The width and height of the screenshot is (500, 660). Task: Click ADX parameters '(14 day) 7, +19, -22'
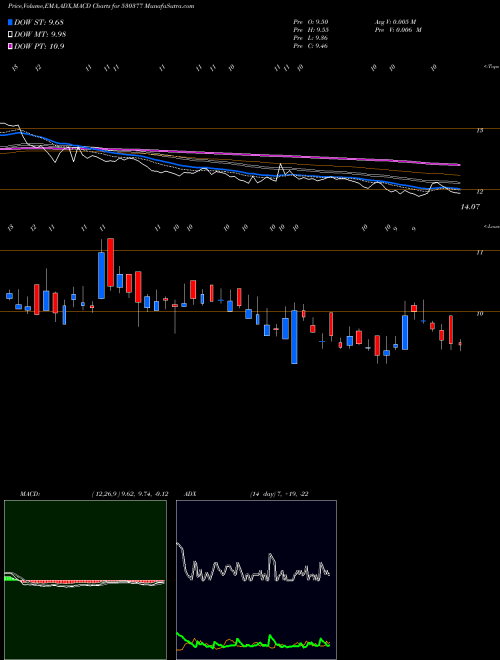pyautogui.click(x=279, y=494)
